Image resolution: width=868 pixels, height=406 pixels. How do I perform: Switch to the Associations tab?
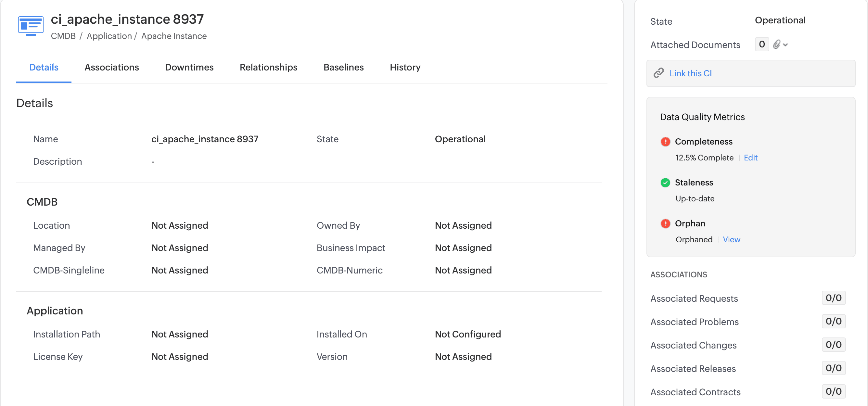111,67
